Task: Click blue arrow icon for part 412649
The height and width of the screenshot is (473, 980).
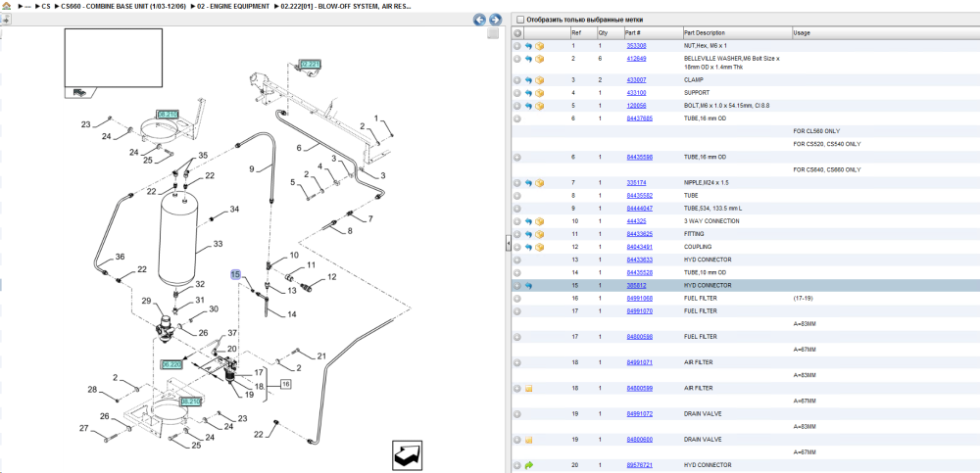Action: coord(529,59)
